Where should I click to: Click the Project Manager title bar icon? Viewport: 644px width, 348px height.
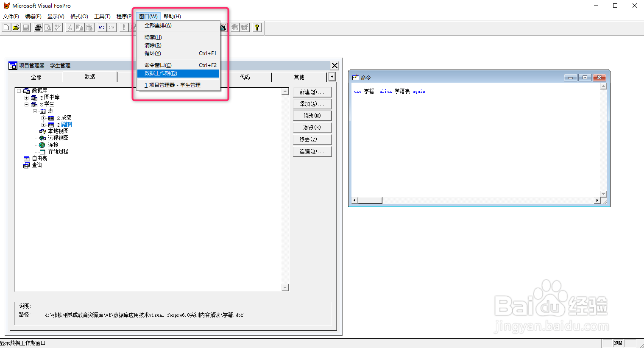pos(13,65)
